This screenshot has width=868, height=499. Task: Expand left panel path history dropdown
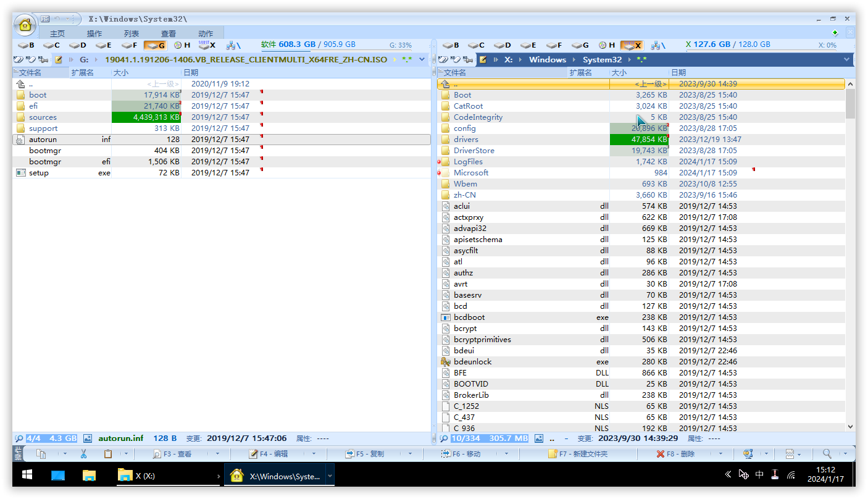[x=422, y=60]
